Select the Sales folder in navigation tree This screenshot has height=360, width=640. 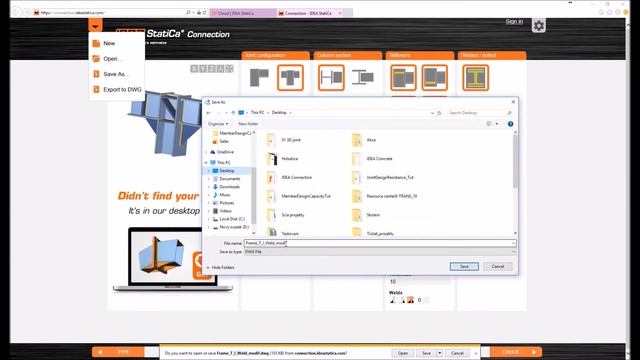point(224,141)
